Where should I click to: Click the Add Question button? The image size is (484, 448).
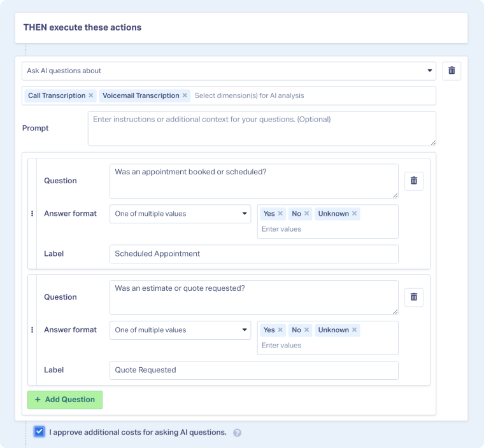(x=65, y=400)
